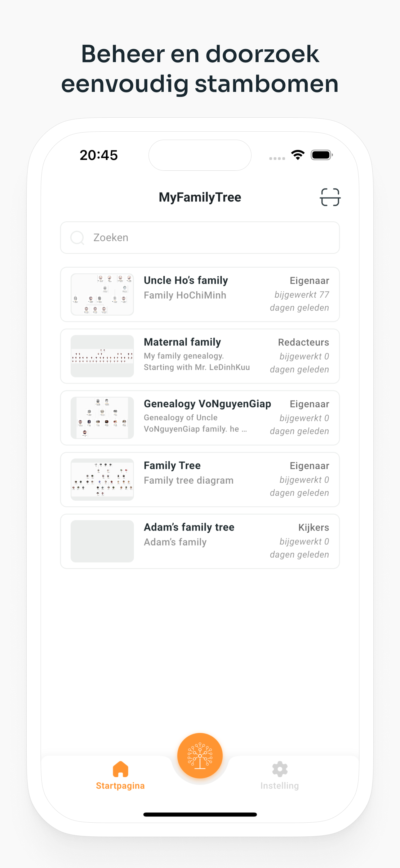This screenshot has height=868, width=400.
Task: Tap the Startpagina home icon
Action: pyautogui.click(x=120, y=769)
